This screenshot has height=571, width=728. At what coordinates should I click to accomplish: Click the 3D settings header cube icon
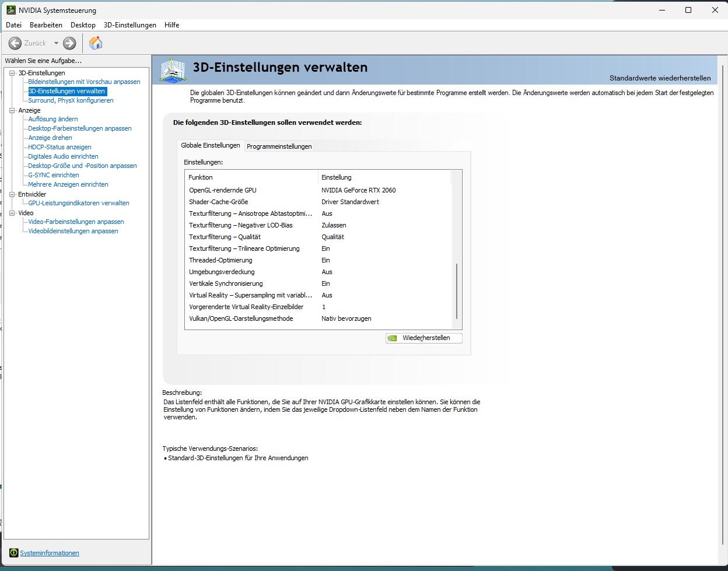point(172,71)
